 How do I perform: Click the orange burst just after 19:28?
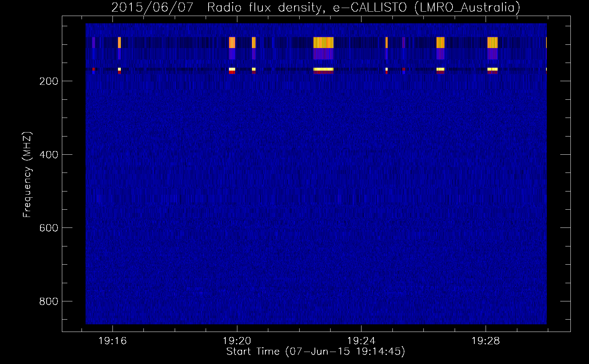[x=493, y=43]
